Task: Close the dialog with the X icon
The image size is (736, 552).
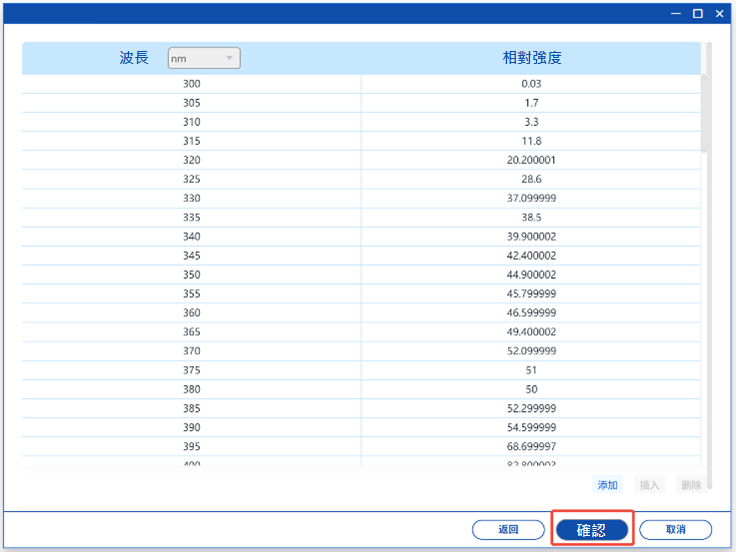Action: point(719,13)
